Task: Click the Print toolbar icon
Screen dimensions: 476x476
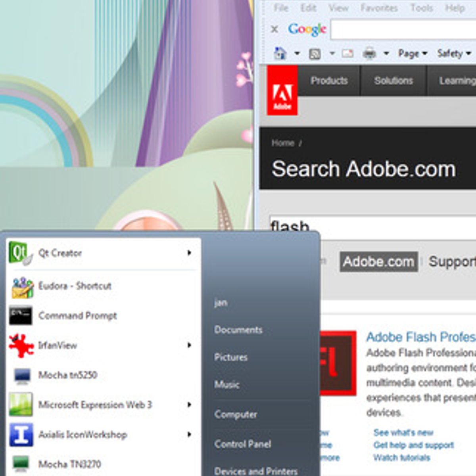Action: [x=369, y=53]
